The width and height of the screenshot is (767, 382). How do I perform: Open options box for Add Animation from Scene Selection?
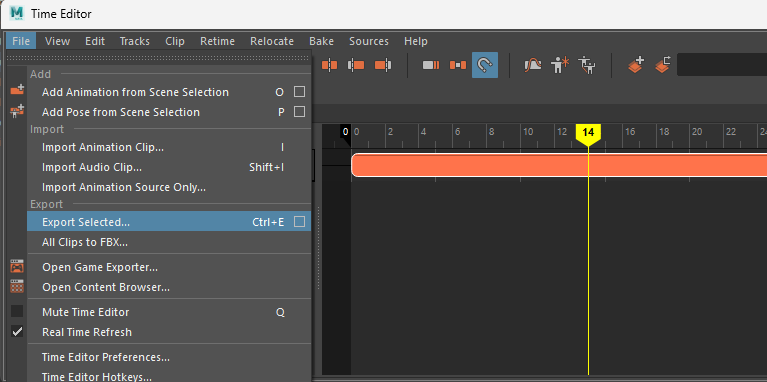299,92
